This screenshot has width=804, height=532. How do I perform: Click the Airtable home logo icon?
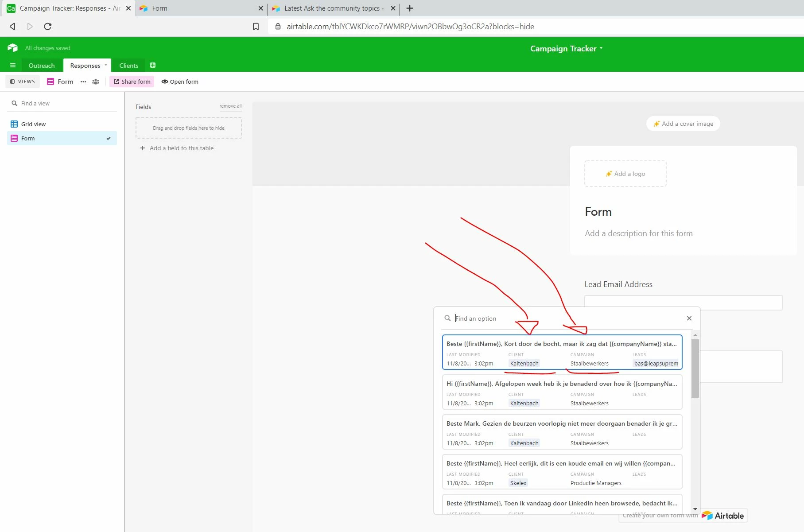pos(12,48)
